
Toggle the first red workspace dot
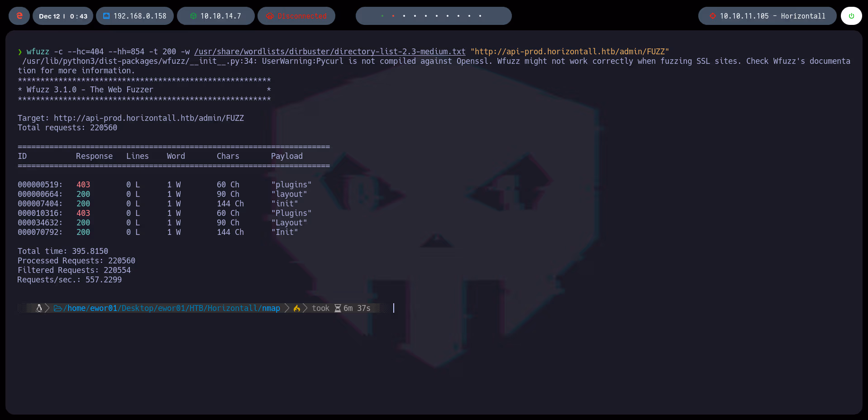(393, 16)
